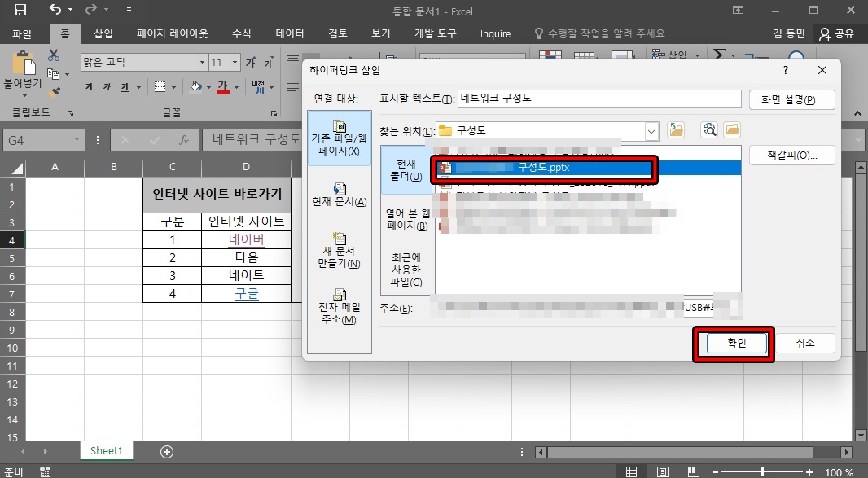Click the browse the web icon
Image resolution: width=868 pixels, height=478 pixels.
click(709, 130)
